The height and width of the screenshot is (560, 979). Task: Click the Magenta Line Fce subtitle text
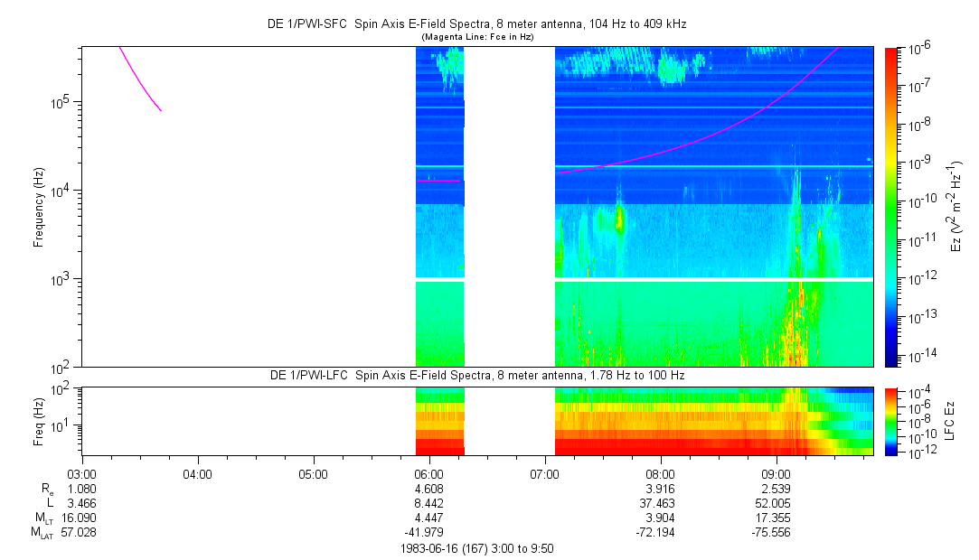478,36
